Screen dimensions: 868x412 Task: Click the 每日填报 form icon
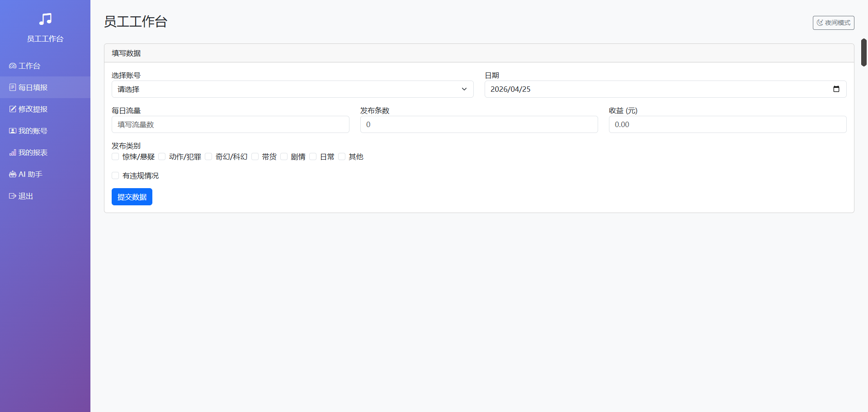(13, 87)
